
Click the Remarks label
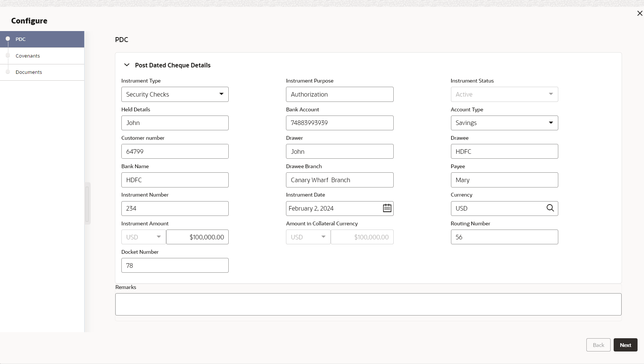point(126,287)
